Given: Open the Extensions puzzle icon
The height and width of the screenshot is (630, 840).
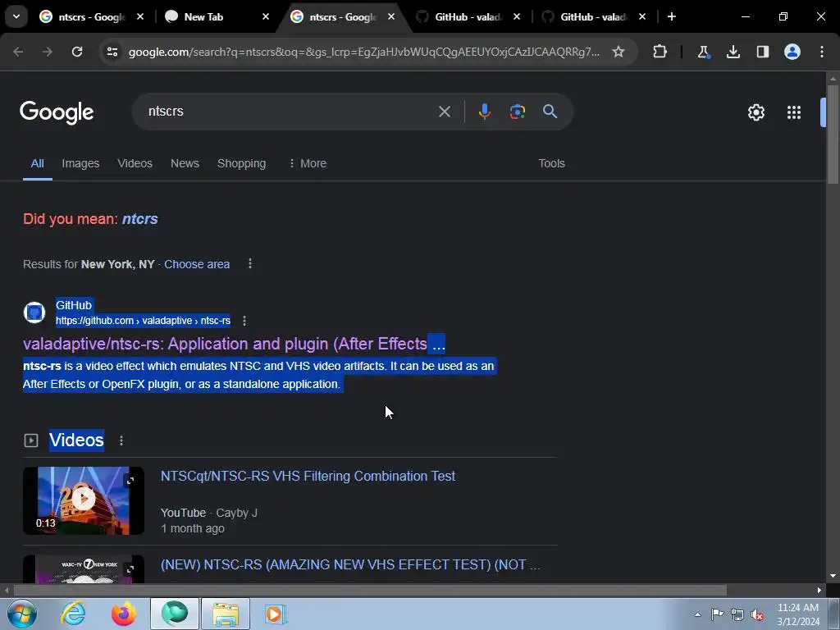Looking at the screenshot, I should tap(660, 52).
